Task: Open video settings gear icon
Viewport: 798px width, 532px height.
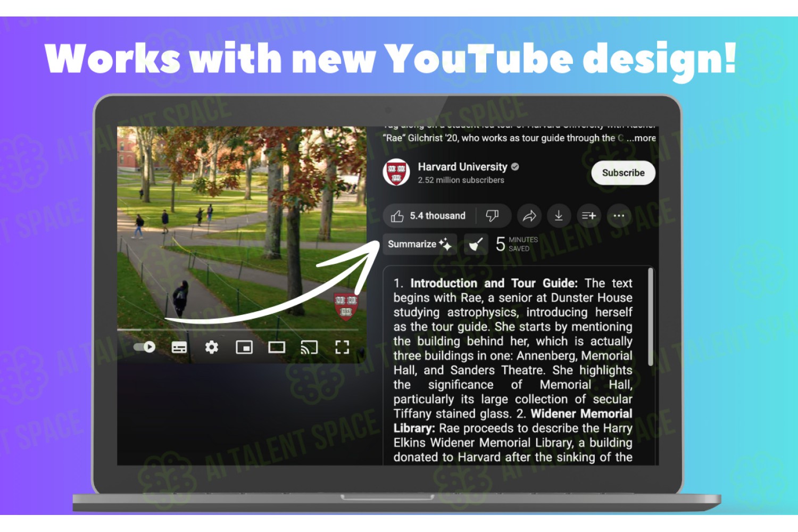Action: (x=212, y=347)
